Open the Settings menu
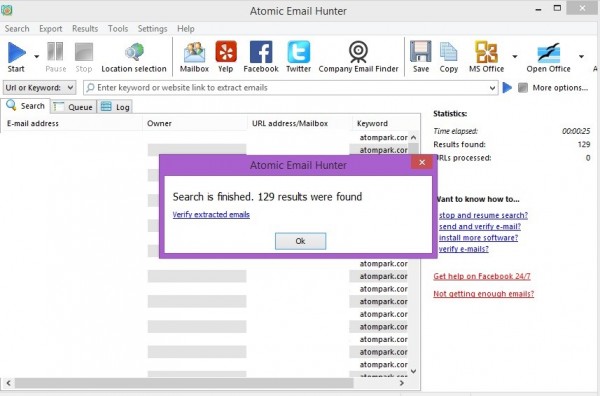The height and width of the screenshot is (396, 600). click(152, 29)
